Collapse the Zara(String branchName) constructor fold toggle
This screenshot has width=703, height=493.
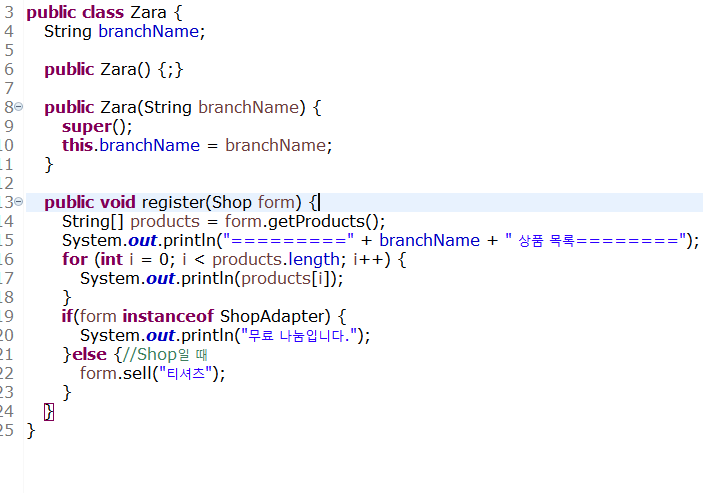[18, 107]
